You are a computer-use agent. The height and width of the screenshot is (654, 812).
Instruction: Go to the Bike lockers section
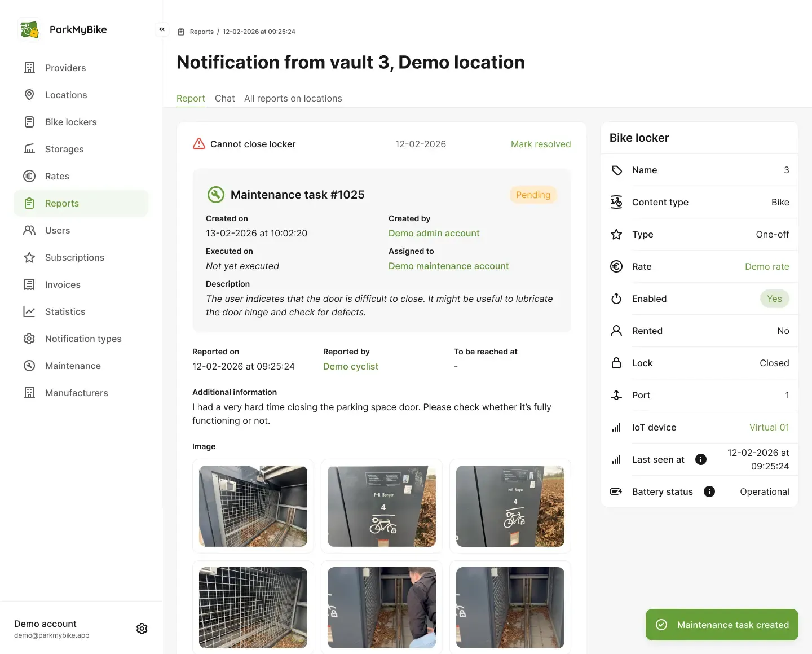pos(70,122)
